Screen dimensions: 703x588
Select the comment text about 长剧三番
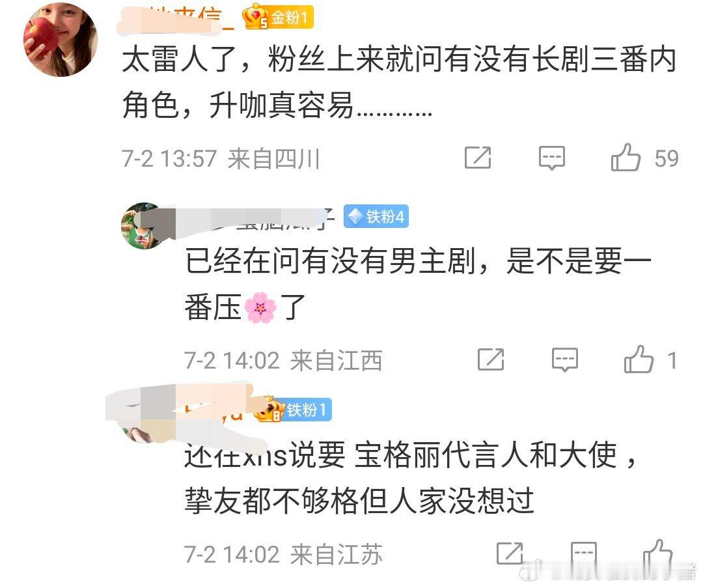click(x=399, y=83)
